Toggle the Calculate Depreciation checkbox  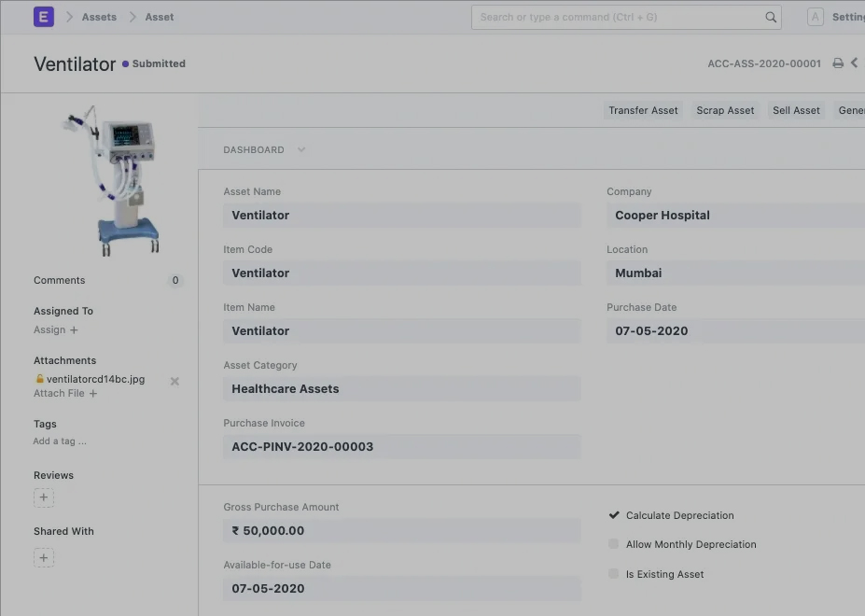point(614,515)
